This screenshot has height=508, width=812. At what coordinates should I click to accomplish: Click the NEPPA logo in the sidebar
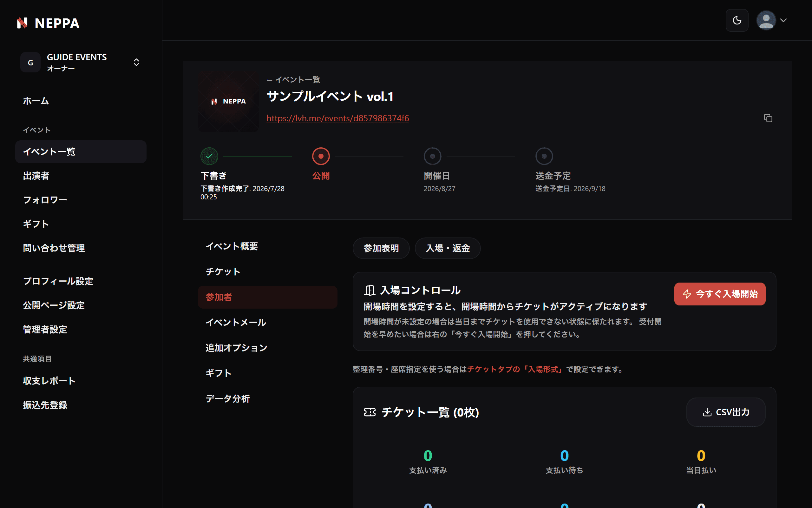click(x=48, y=23)
